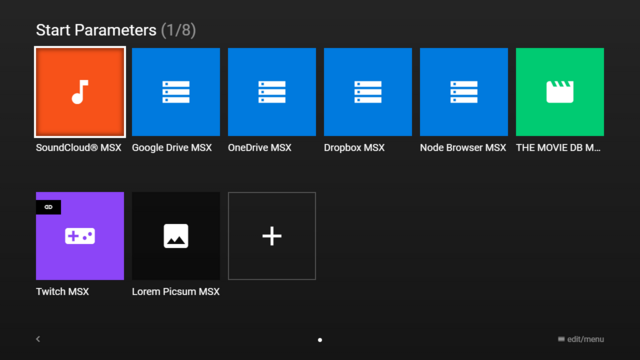This screenshot has height=360, width=640.
Task: Click the link badge on Twitch tile
Action: 49,207
